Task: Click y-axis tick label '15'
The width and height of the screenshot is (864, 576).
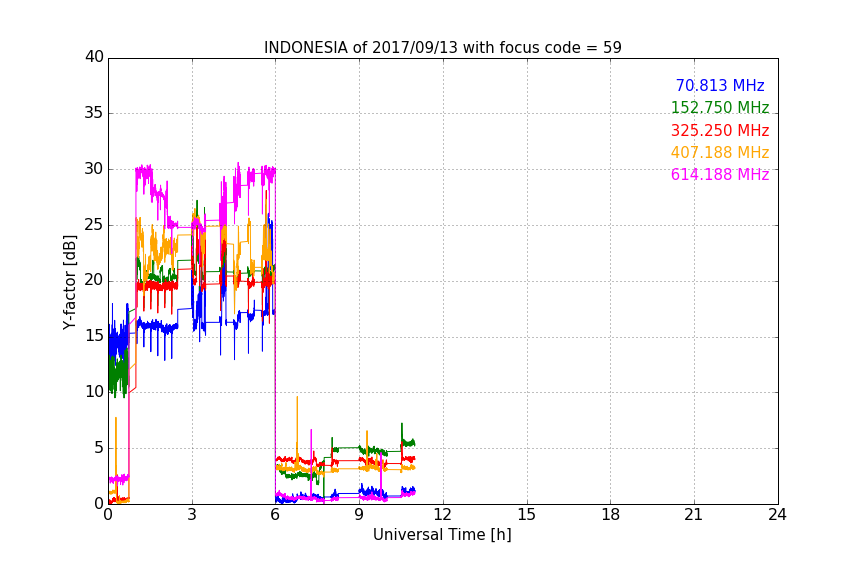Action: pyautogui.click(x=94, y=336)
